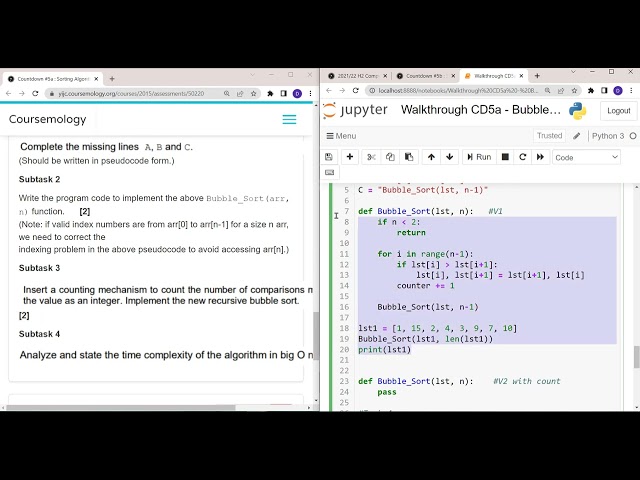The height and width of the screenshot is (480, 640).
Task: Click the kernel idle circle indicator
Action: pyautogui.click(x=633, y=136)
